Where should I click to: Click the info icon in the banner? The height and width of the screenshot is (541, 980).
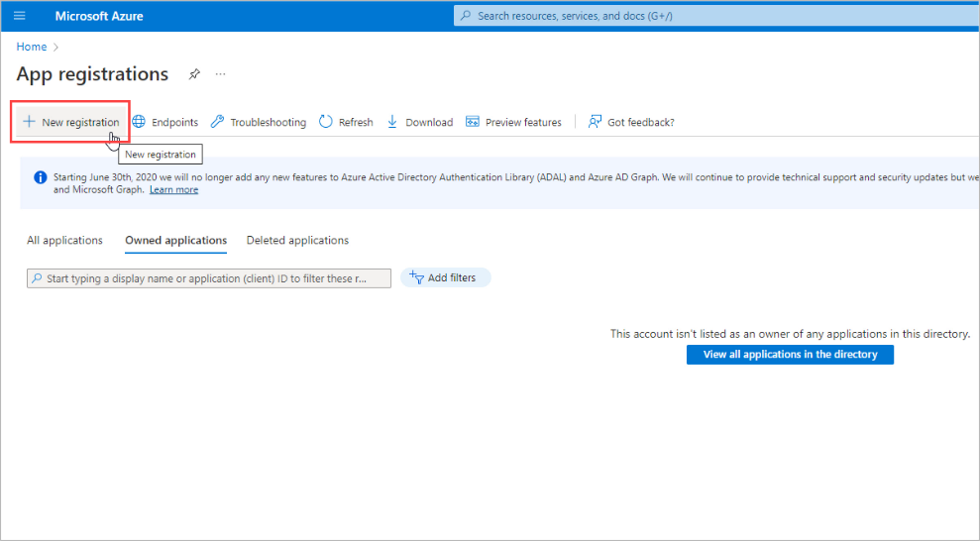(x=41, y=177)
